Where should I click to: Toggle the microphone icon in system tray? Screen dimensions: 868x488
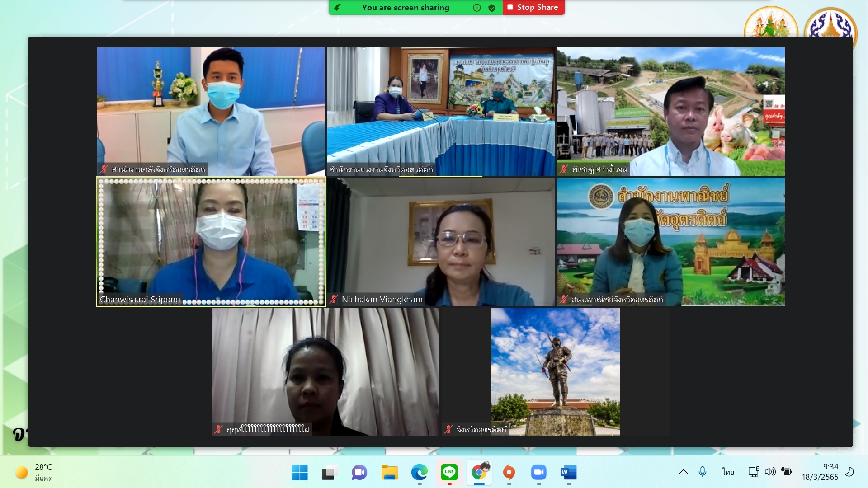pos(702,472)
